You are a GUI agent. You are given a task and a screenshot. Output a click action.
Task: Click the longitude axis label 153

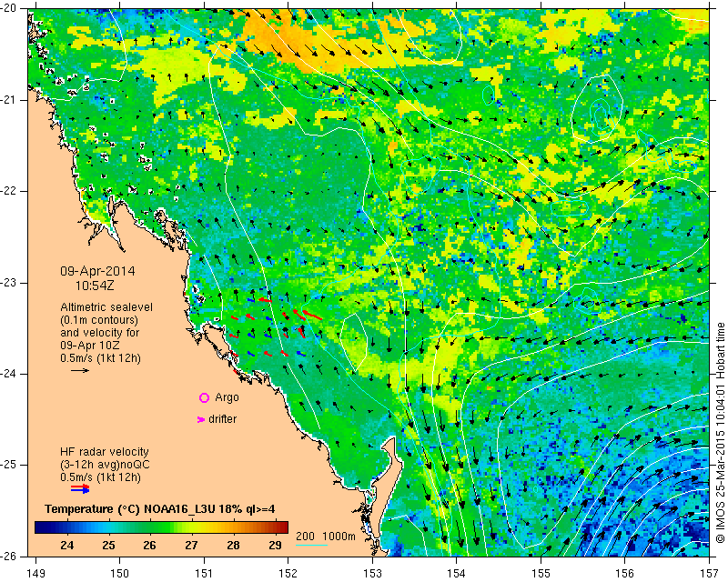(372, 574)
